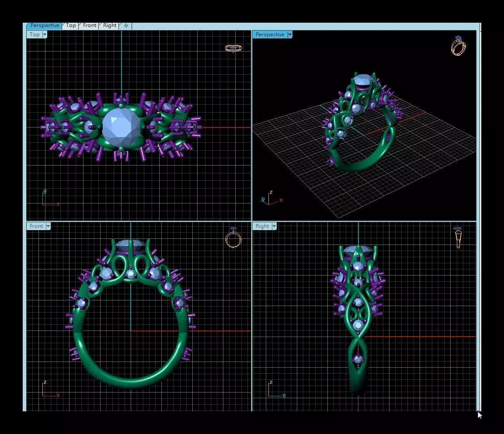Click the ring thumbnail icon in Front viewport
This screenshot has width=504, height=434.
click(x=233, y=238)
